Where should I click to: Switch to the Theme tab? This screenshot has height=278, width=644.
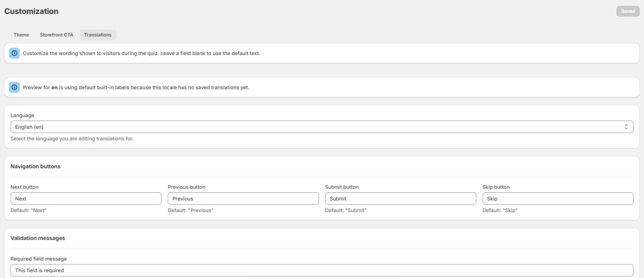(21, 35)
